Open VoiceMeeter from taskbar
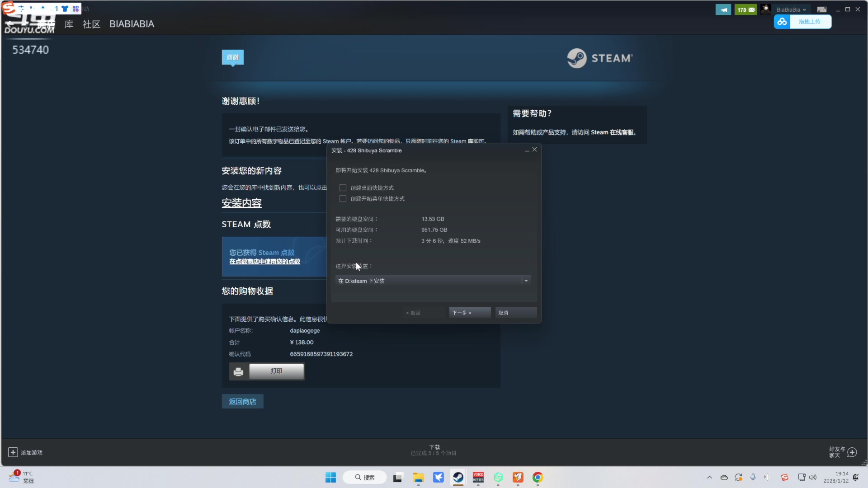This screenshot has height=488, width=868. tap(478, 478)
